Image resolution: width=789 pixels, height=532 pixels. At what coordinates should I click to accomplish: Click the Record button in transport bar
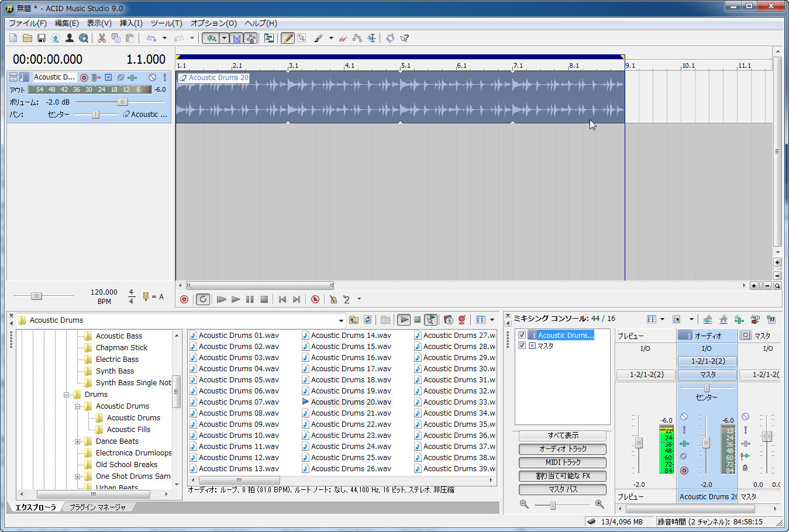click(x=184, y=299)
